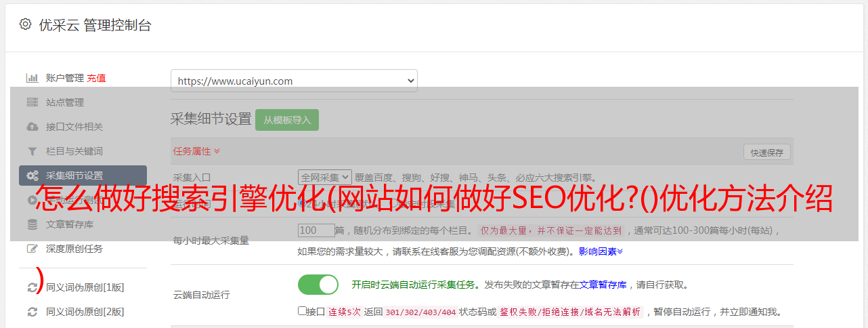Select the cogs icon of 采集细节设置

pos(32,176)
